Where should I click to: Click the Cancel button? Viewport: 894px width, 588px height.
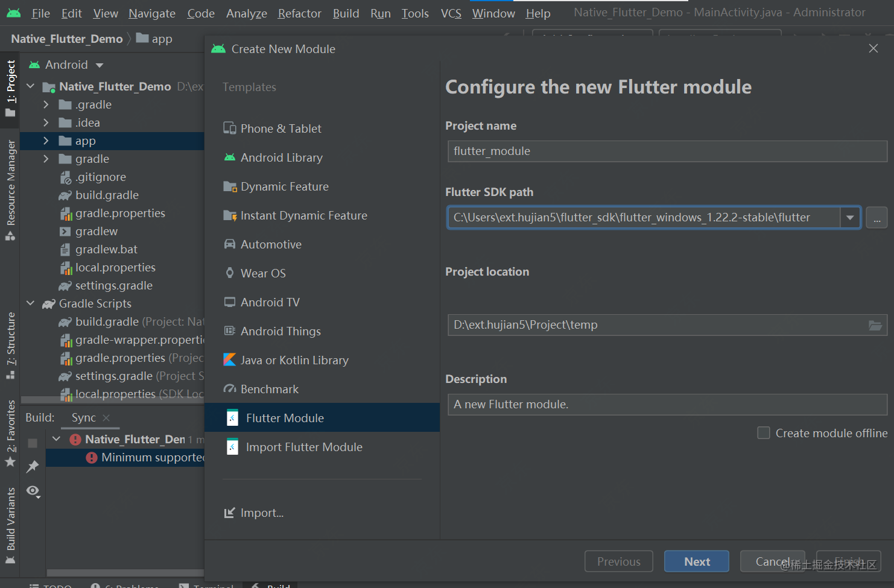tap(773, 561)
